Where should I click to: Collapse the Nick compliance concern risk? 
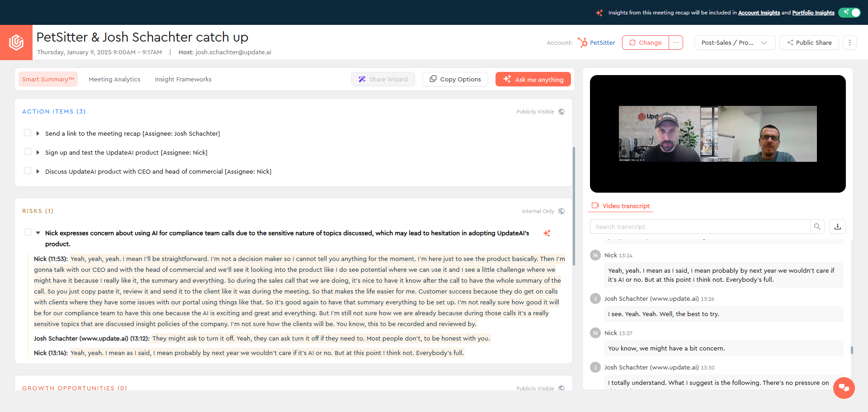(38, 233)
